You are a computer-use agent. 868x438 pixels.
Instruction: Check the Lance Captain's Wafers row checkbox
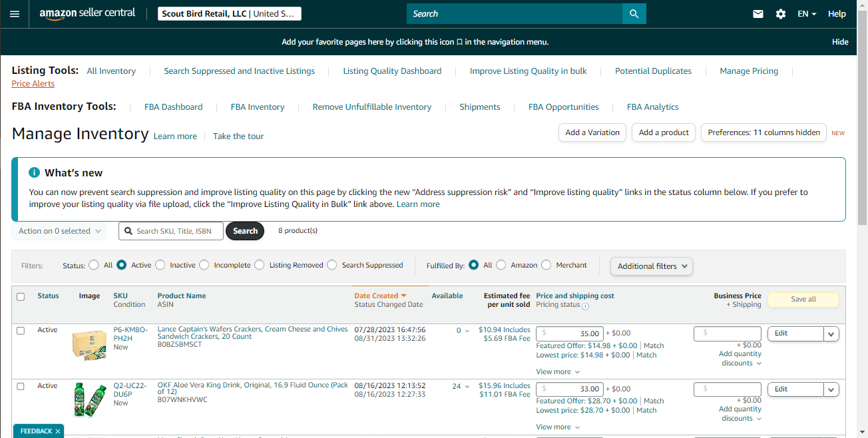[21, 331]
